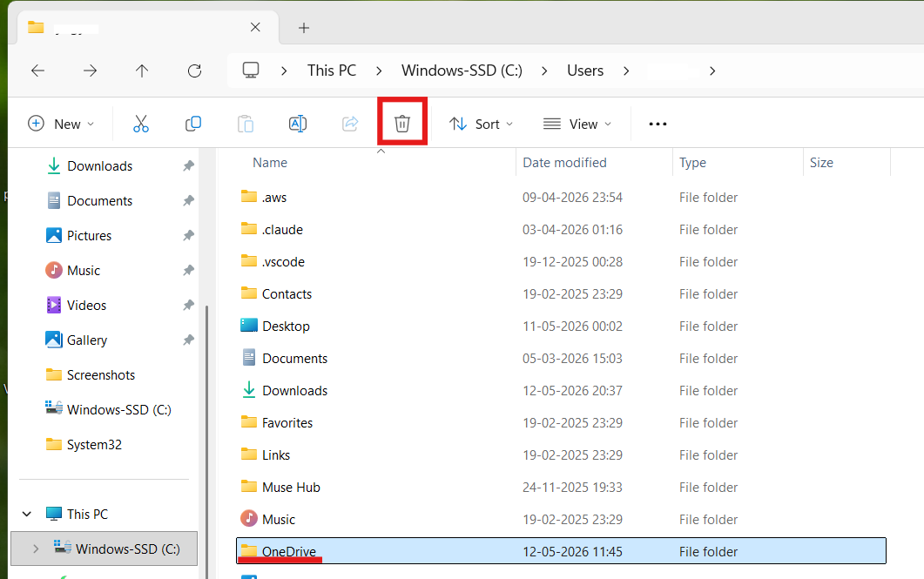The height and width of the screenshot is (579, 924).
Task: Click the Share icon in toolbar
Action: pos(350,124)
